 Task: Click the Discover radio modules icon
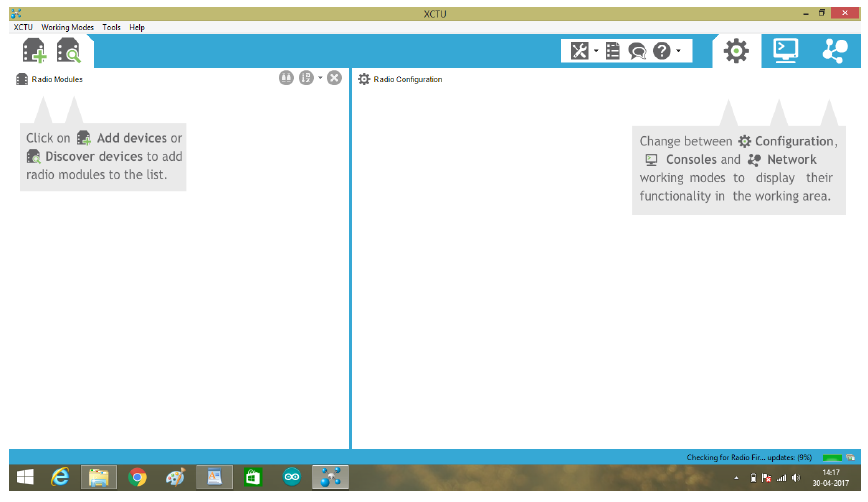pos(69,51)
